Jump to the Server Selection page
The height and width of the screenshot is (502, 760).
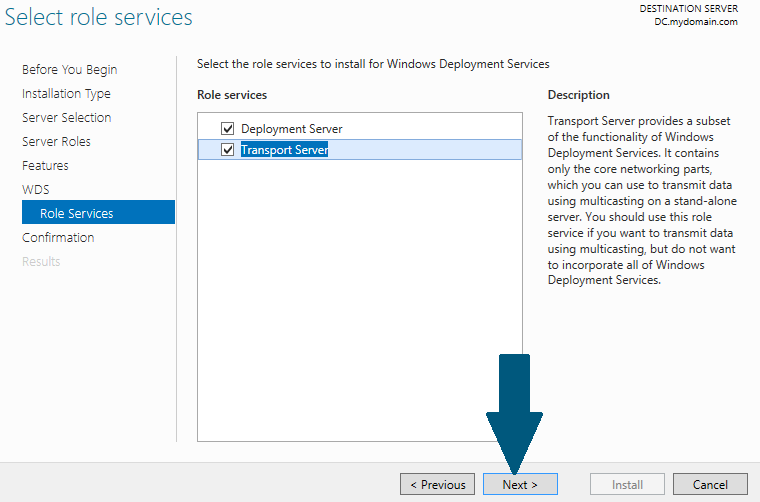click(66, 117)
